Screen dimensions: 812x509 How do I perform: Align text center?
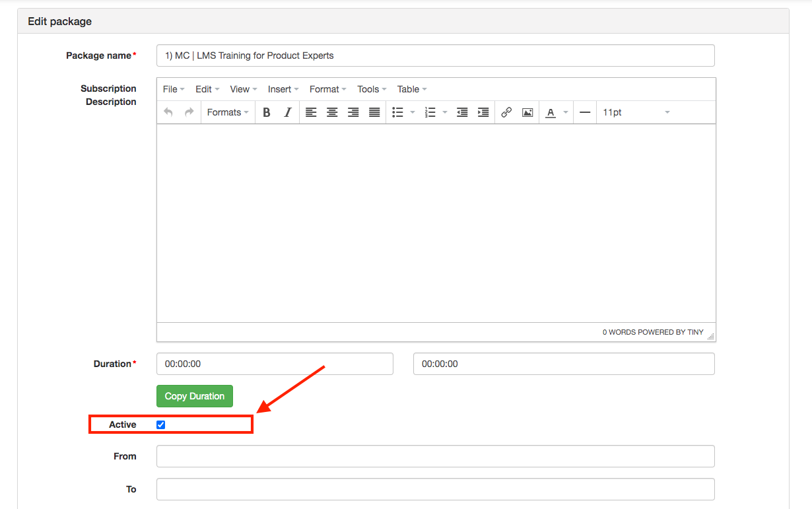(332, 112)
